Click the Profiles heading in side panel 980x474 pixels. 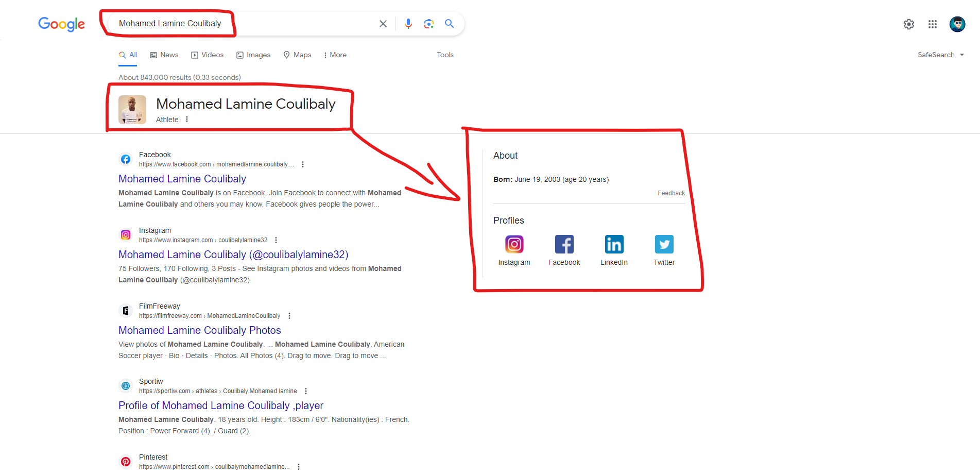click(509, 221)
